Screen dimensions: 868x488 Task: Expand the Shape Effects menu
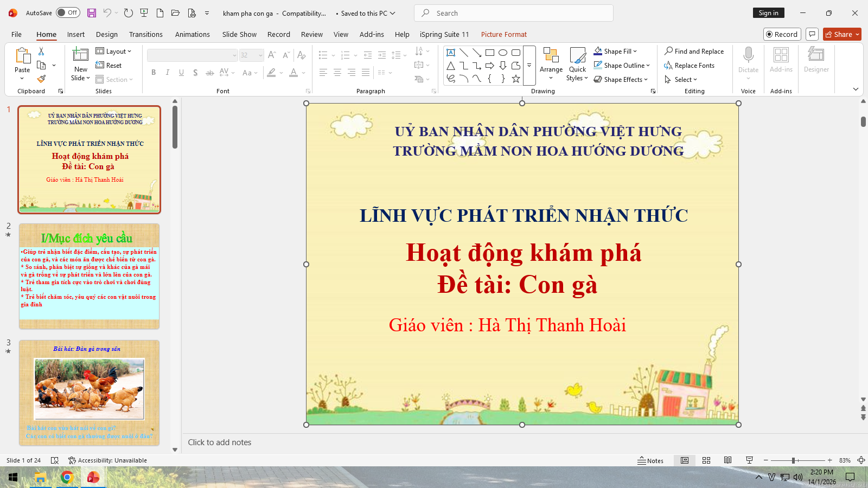[x=621, y=80]
